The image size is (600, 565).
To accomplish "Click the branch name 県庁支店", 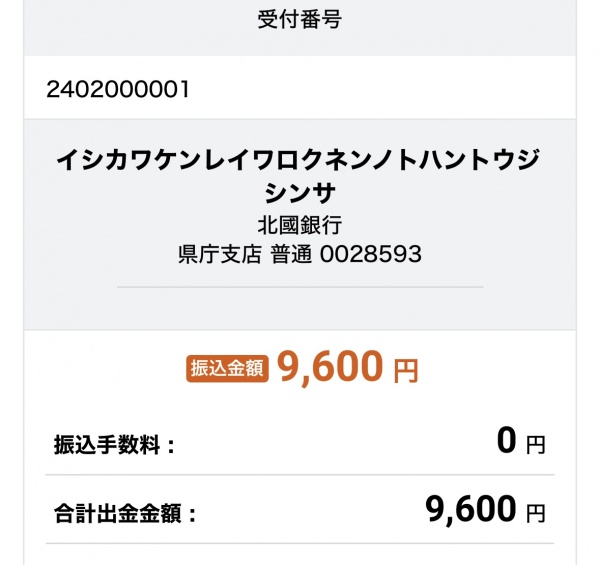I will [220, 254].
